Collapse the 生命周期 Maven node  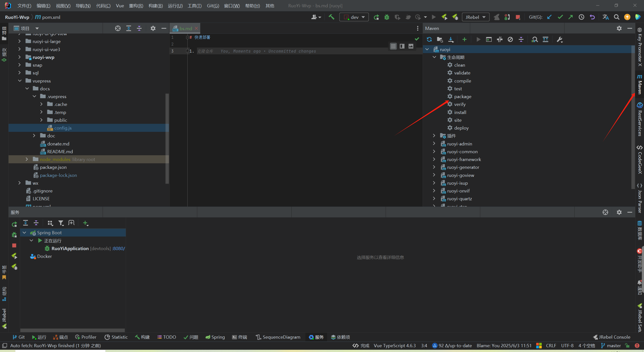[434, 57]
